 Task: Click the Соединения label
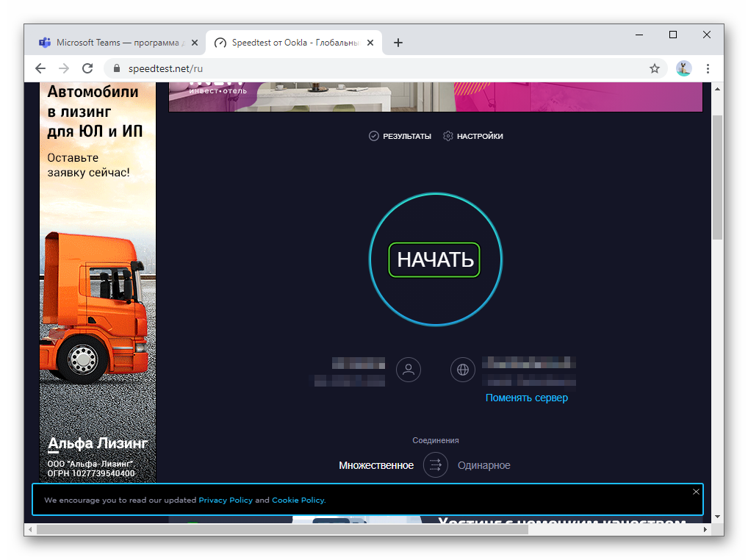click(436, 440)
